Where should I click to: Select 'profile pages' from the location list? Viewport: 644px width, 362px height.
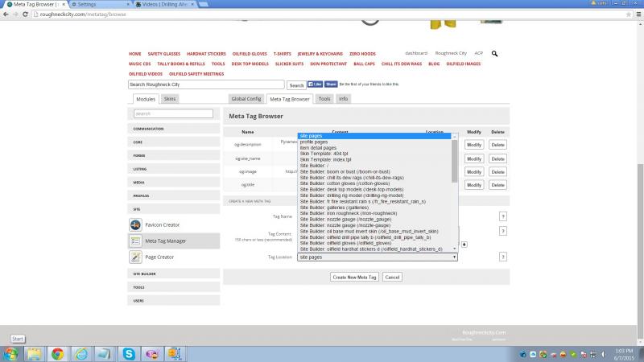(x=314, y=142)
